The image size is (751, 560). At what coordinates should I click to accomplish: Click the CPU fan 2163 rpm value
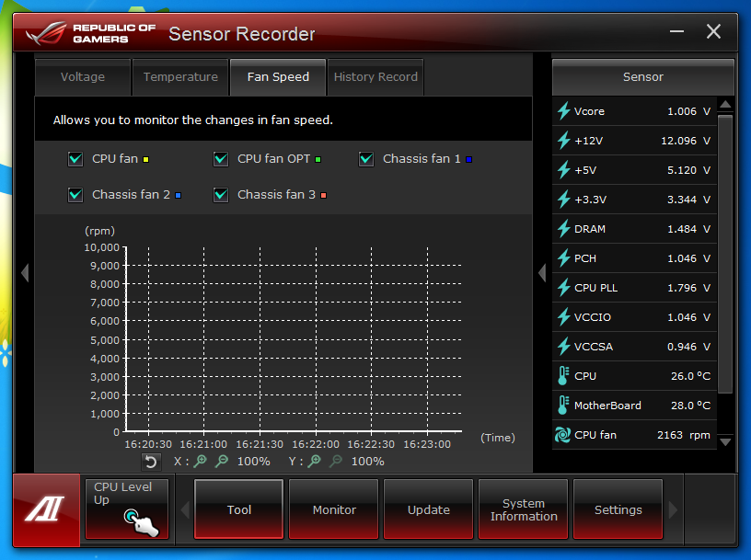[684, 435]
